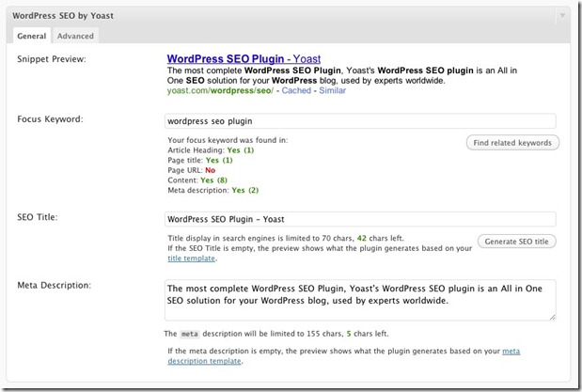Open the Advanced tab

(75, 36)
